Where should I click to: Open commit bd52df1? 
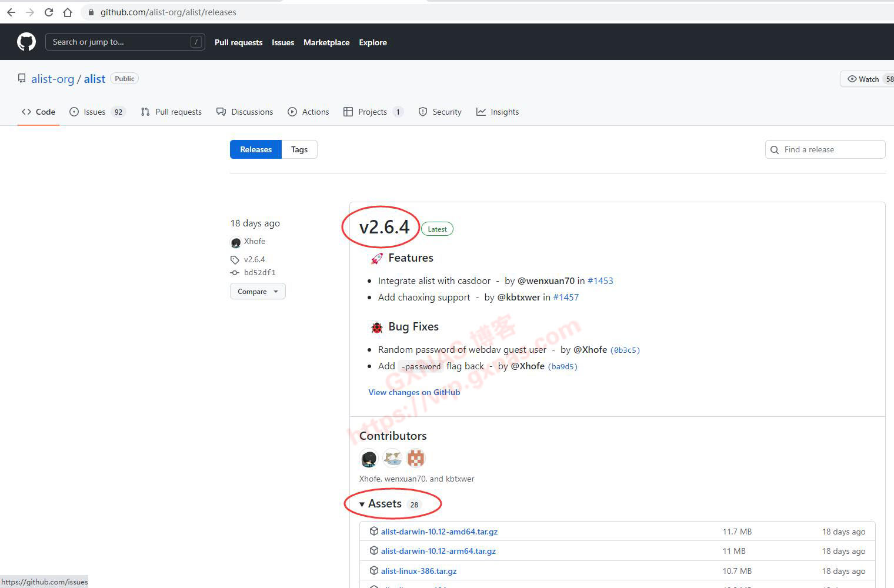click(x=259, y=273)
